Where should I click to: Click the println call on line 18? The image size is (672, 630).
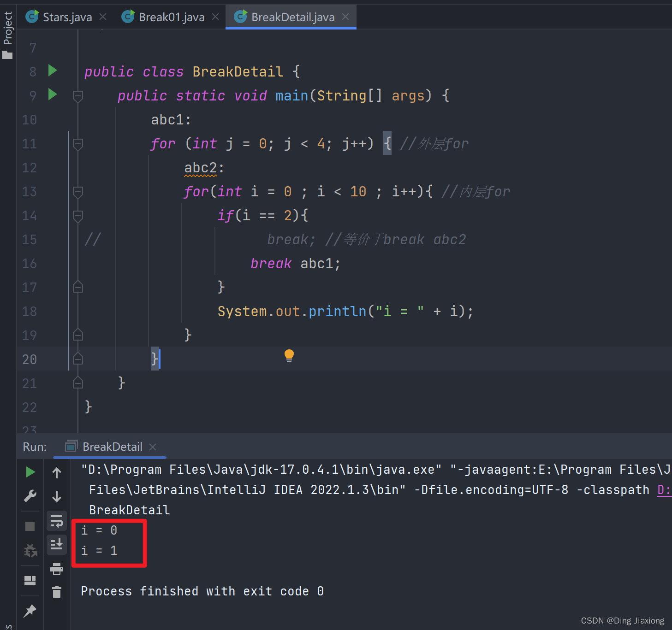tap(345, 312)
